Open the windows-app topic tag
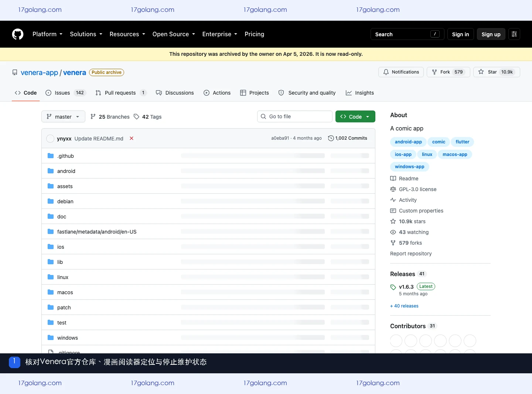Viewport: 532px width, 394px height. pyautogui.click(x=410, y=167)
